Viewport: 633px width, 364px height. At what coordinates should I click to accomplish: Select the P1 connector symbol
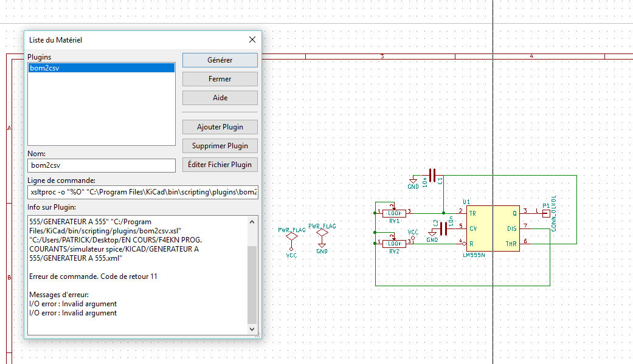(545, 213)
